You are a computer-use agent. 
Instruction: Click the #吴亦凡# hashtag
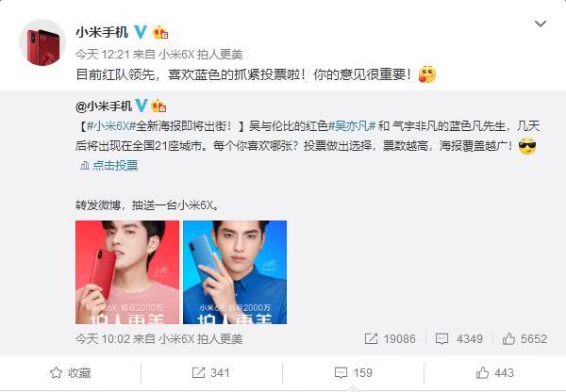point(352,126)
